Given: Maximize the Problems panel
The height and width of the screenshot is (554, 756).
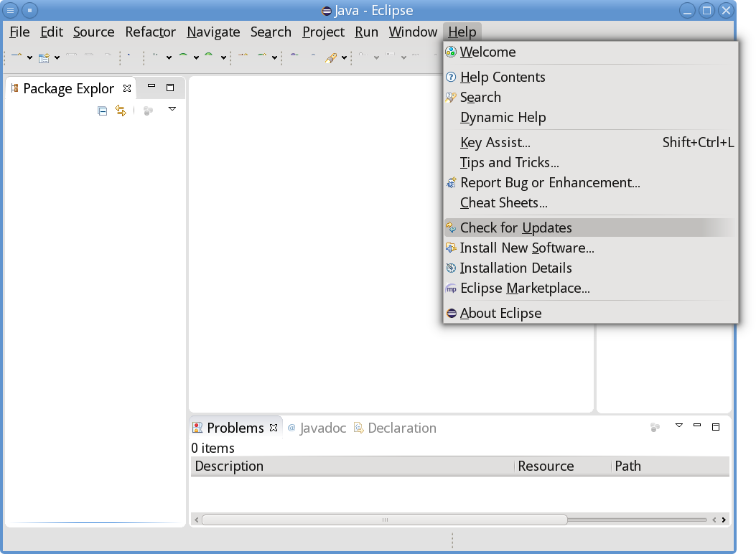Looking at the screenshot, I should pyautogui.click(x=716, y=427).
